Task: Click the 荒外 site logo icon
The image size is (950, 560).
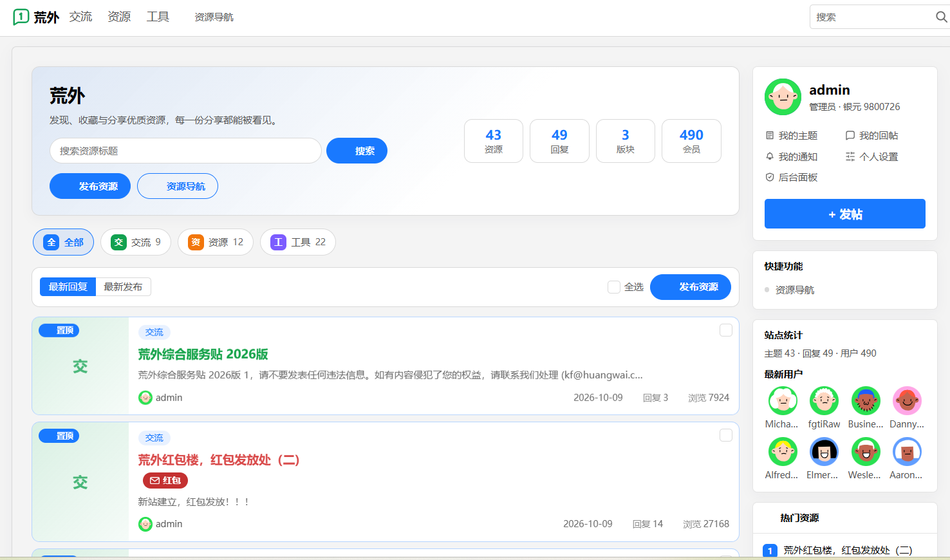Action: click(21, 17)
